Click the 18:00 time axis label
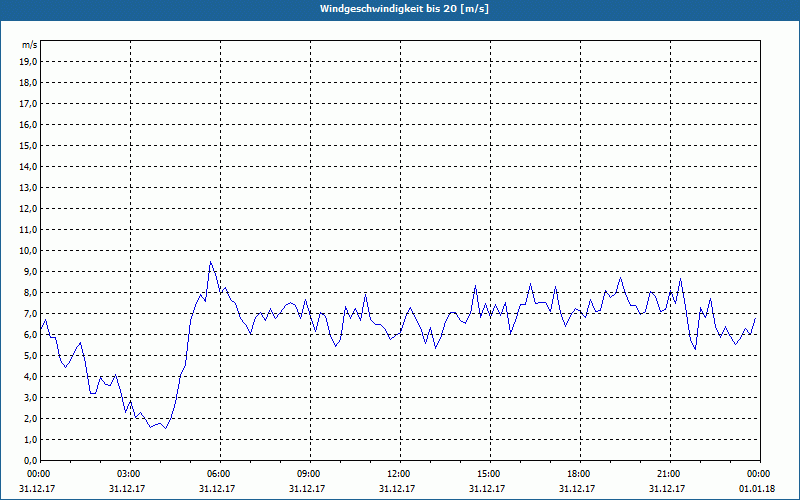Screen dimensions: 800x500 [580, 474]
